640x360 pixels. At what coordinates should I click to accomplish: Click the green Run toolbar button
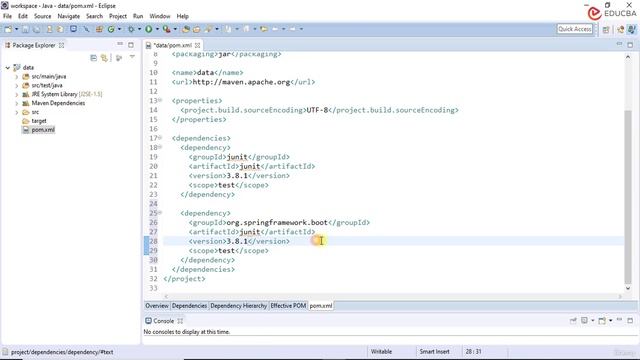[149, 29]
